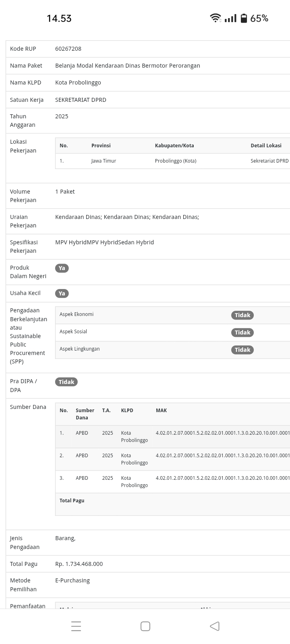Tap the Tidak badge for Aspek Lingkungan
Image resolution: width=290 pixels, height=644 pixels.
point(242,350)
